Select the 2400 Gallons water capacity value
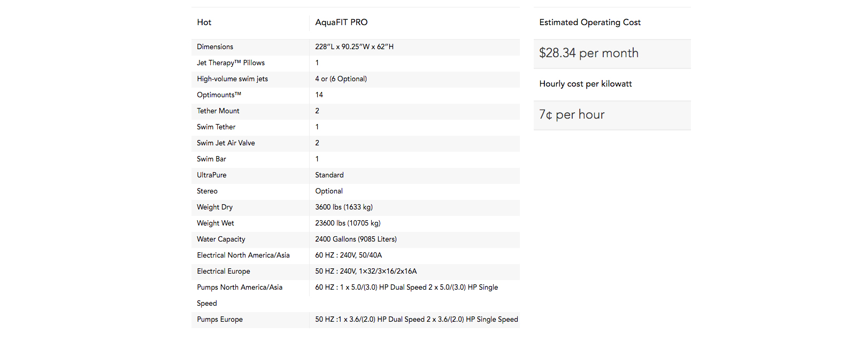 (x=356, y=239)
